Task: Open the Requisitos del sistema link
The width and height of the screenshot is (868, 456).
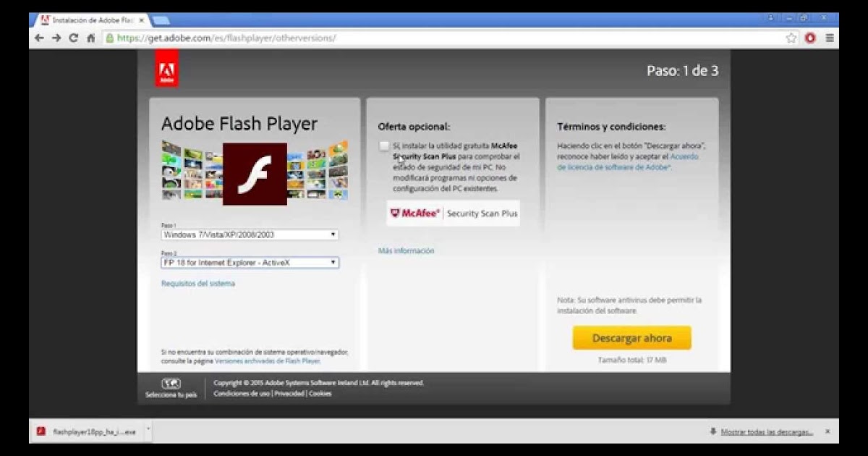Action: (198, 284)
